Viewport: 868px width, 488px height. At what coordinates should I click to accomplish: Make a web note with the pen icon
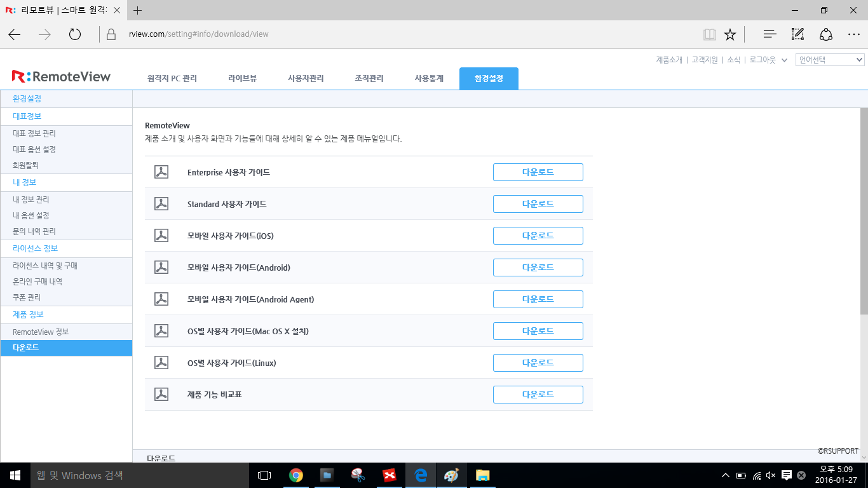click(797, 34)
